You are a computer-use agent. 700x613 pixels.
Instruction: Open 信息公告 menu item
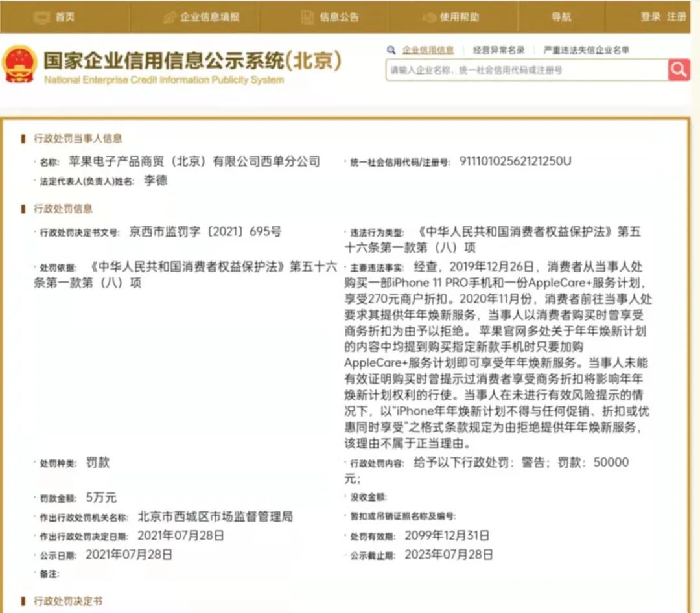339,17
